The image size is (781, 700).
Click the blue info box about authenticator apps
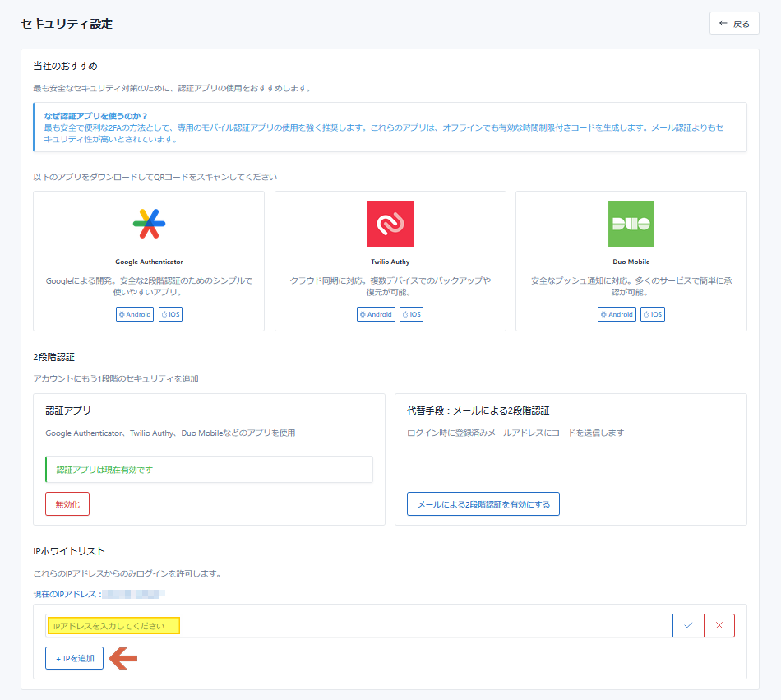tap(390, 127)
